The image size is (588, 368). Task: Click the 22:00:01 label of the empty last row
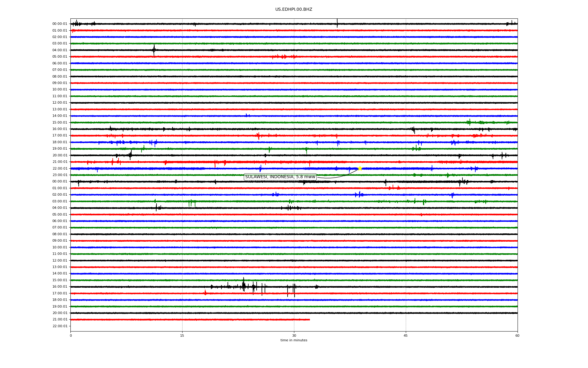tap(60, 326)
